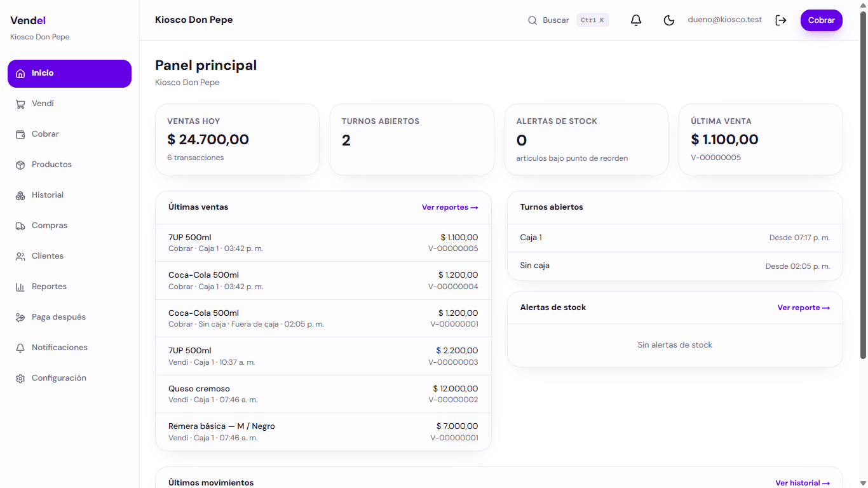The image size is (868, 488).
Task: Click the magnifier search icon in header
Action: click(532, 20)
